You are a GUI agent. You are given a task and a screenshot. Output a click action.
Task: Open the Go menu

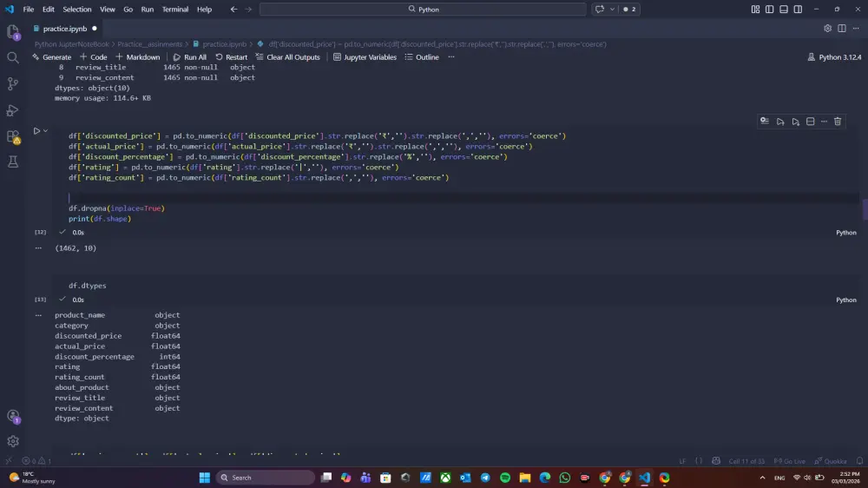(128, 10)
